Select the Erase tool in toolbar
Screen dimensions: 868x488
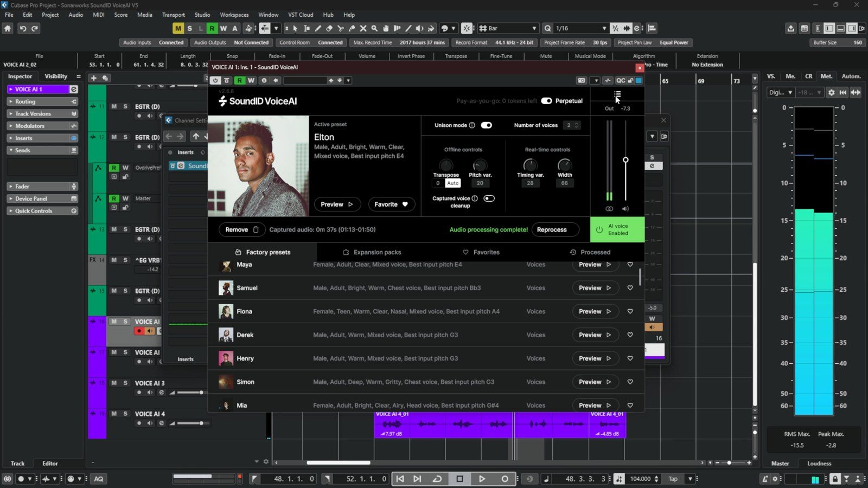tap(329, 28)
